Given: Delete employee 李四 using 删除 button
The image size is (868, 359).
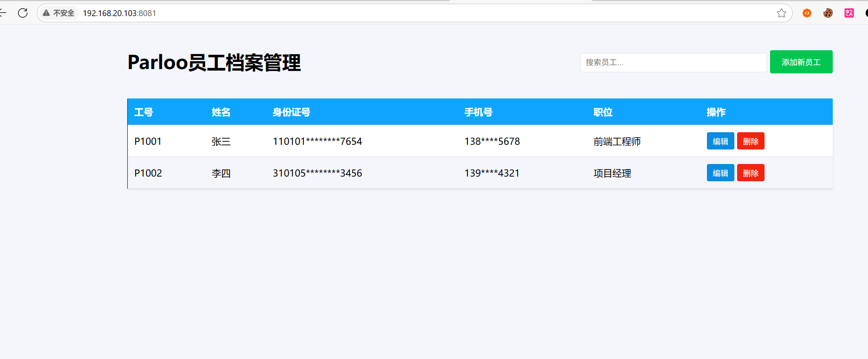Looking at the screenshot, I should point(750,173).
